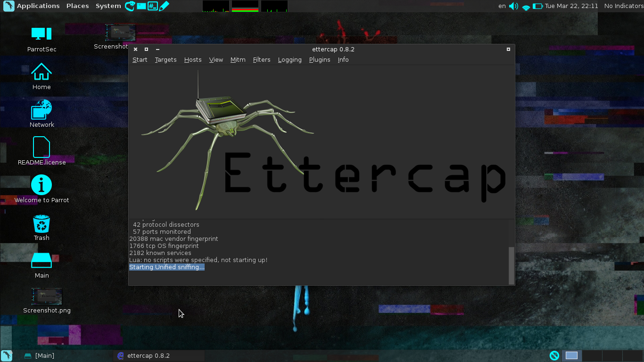This screenshot has width=644, height=362.
Task: Open the Mitm menu in ettercap
Action: (238, 60)
